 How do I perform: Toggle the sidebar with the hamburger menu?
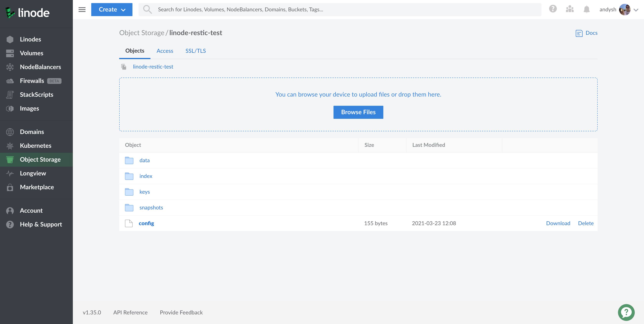(x=82, y=10)
